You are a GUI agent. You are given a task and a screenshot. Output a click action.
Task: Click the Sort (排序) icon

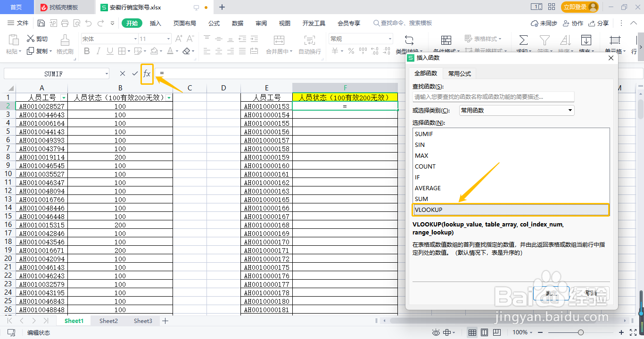point(565,40)
